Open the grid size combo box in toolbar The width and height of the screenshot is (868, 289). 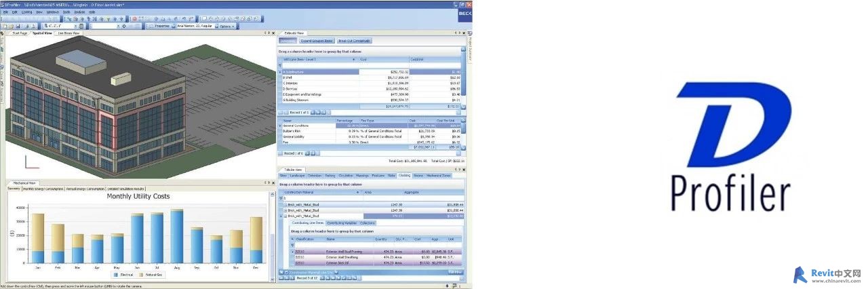coord(61,26)
